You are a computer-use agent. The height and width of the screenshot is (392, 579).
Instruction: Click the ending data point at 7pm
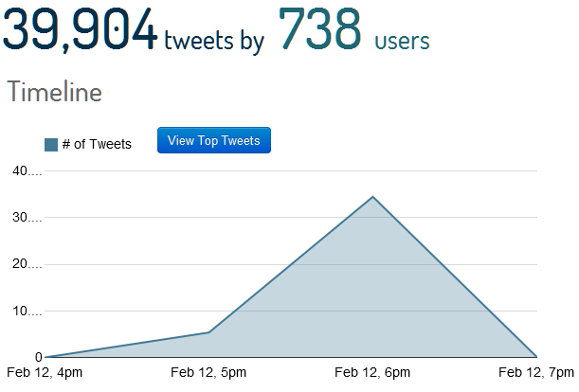(x=536, y=357)
